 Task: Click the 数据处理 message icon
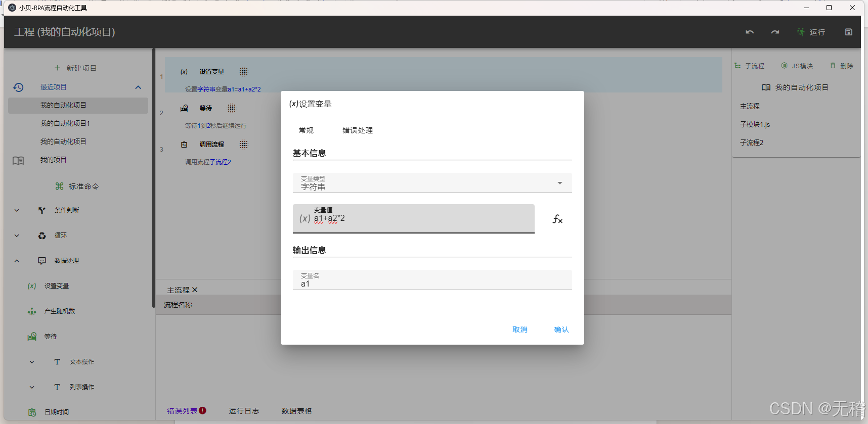pyautogui.click(x=42, y=261)
